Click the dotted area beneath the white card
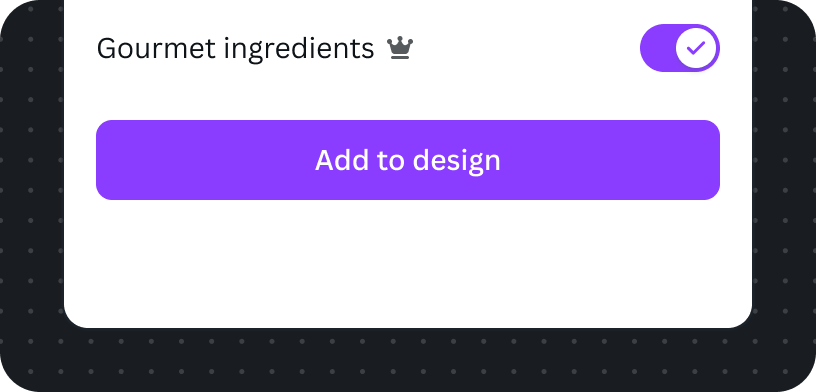This screenshot has height=392, width=816. tap(408, 360)
